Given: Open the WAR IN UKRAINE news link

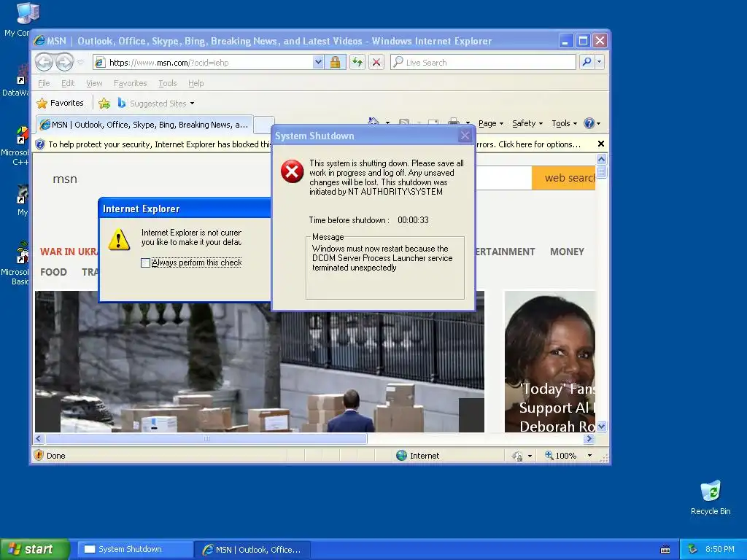Looking at the screenshot, I should 69,252.
